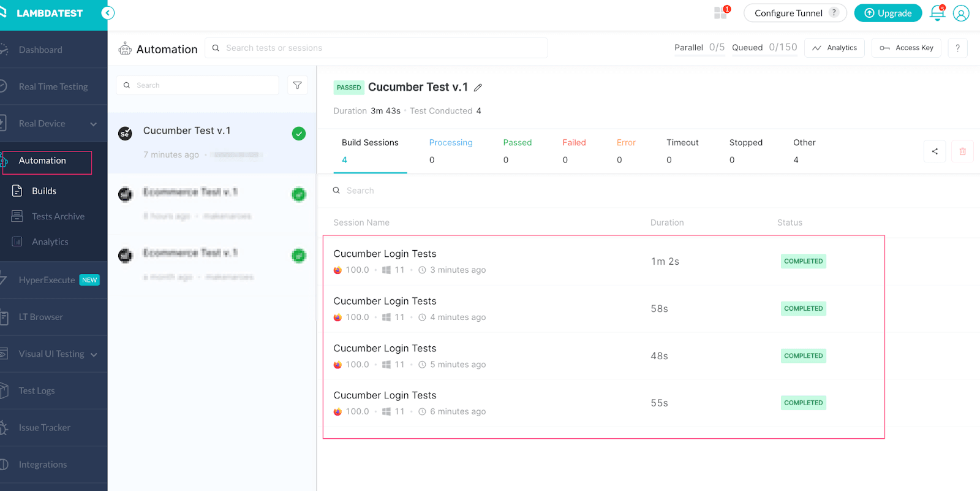Click the Duration column header
Image resolution: width=980 pixels, height=491 pixels.
pyautogui.click(x=667, y=223)
